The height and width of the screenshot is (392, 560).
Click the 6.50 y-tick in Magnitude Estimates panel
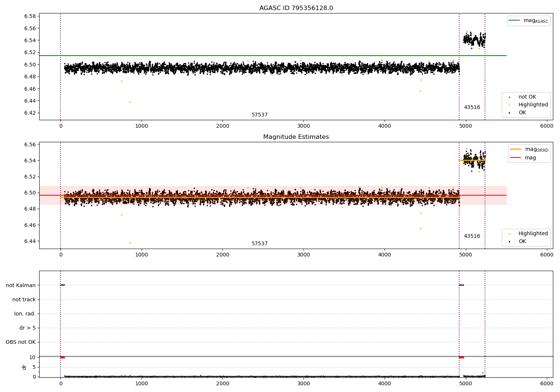[x=30, y=193]
